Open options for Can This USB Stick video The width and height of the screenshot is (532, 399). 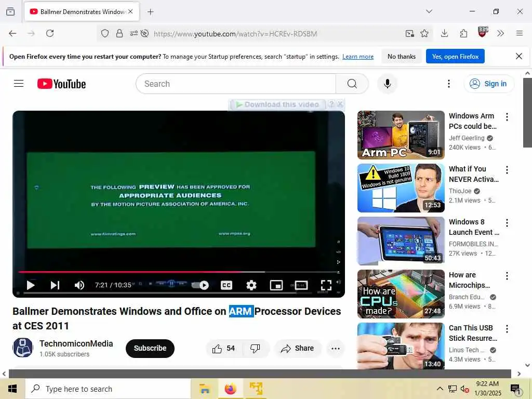tap(507, 329)
